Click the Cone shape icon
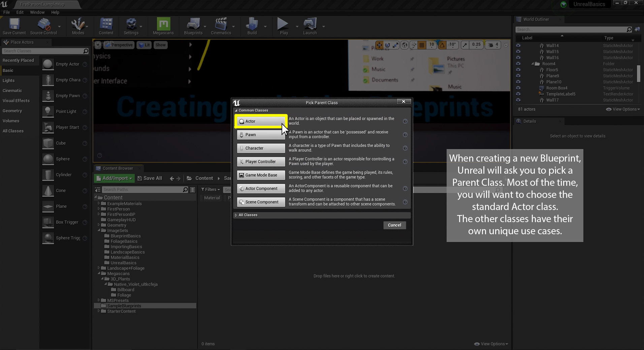Image resolution: width=644 pixels, height=350 pixels. pos(48,190)
